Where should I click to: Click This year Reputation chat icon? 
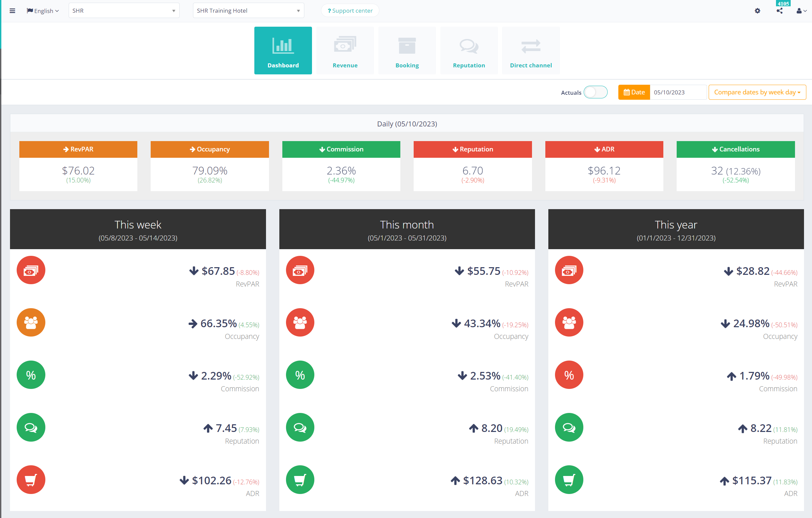tap(569, 427)
